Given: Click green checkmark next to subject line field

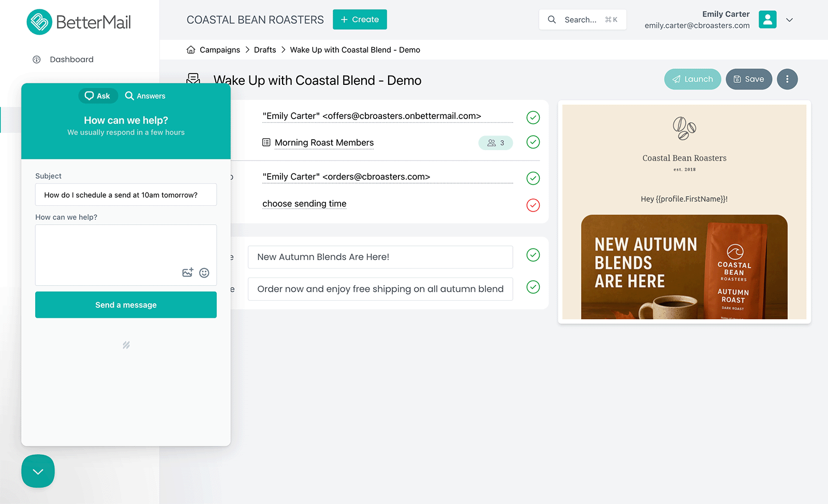Looking at the screenshot, I should coord(533,255).
